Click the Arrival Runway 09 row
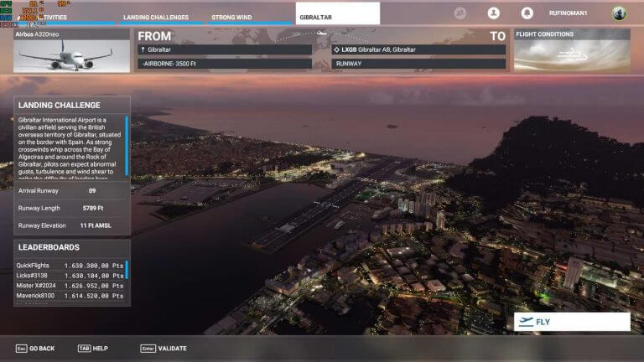 72,191
